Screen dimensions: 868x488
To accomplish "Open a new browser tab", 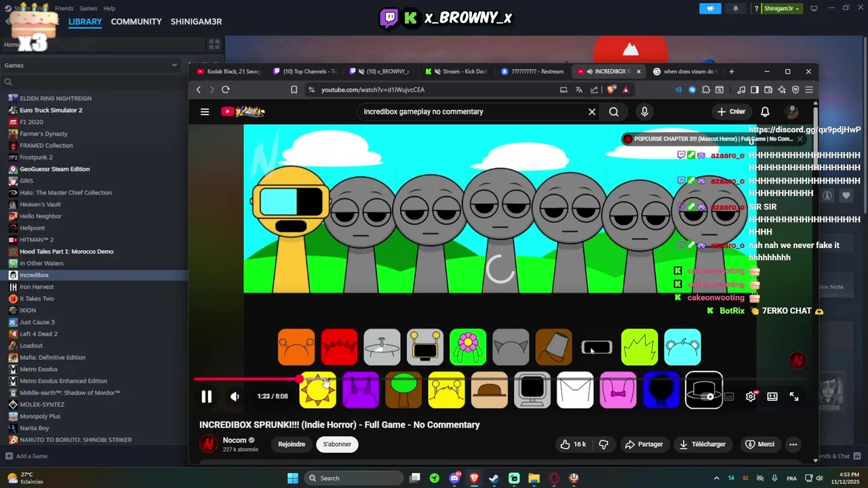I will click(731, 71).
